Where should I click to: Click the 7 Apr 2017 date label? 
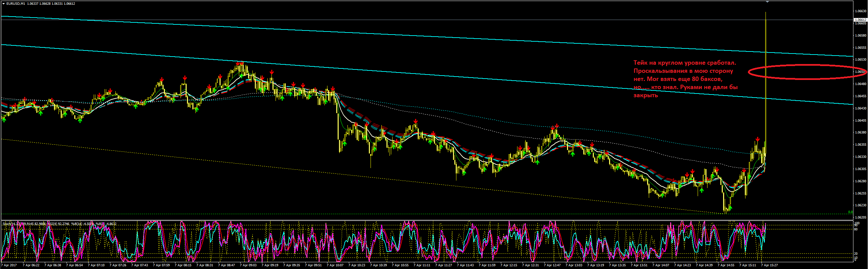pos(9,265)
